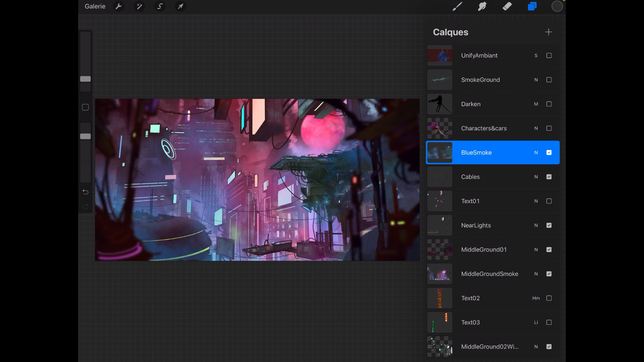Activate the Transform arrow tool
644x362 pixels.
[x=181, y=6]
